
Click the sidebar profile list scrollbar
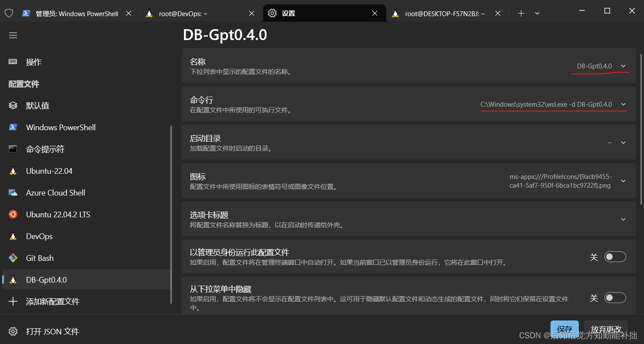(x=171, y=214)
